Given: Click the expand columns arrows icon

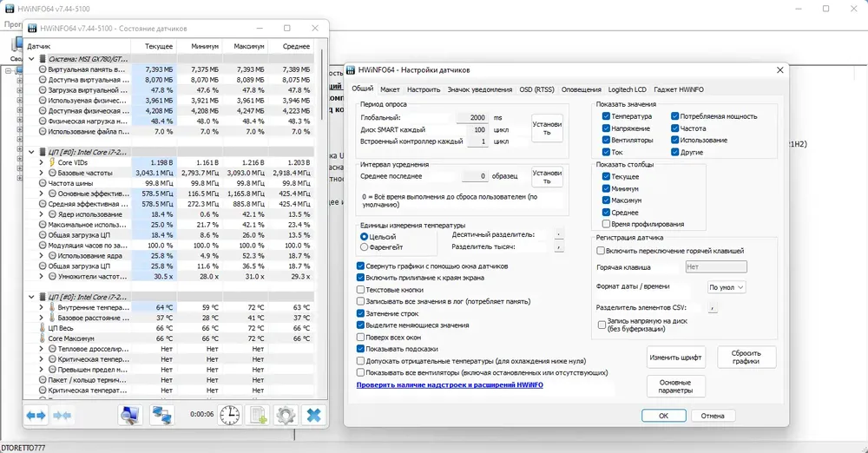Looking at the screenshot, I should click(x=36, y=416).
